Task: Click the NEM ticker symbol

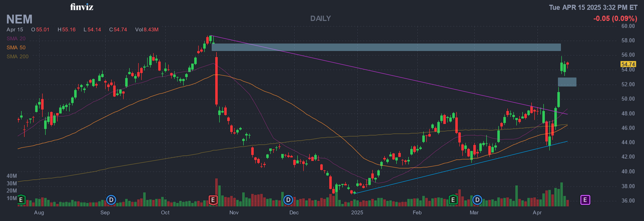Action: click(x=20, y=19)
